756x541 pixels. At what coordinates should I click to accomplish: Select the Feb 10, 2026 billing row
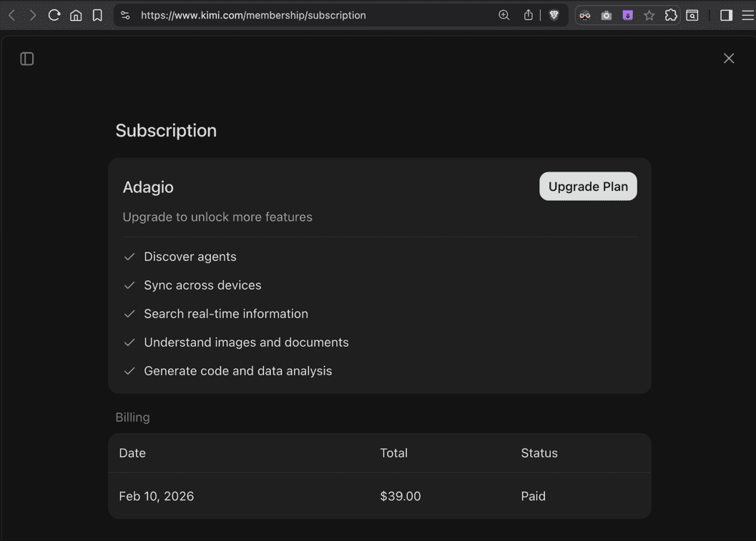[379, 496]
